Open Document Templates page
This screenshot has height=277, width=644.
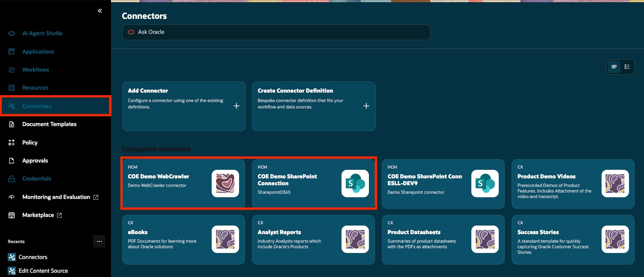point(49,124)
